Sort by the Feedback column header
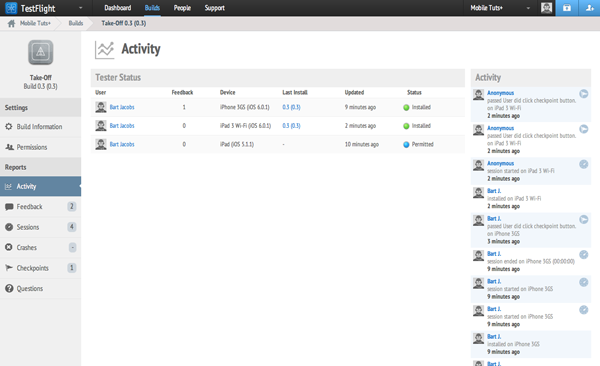The image size is (600, 366). 182,92
